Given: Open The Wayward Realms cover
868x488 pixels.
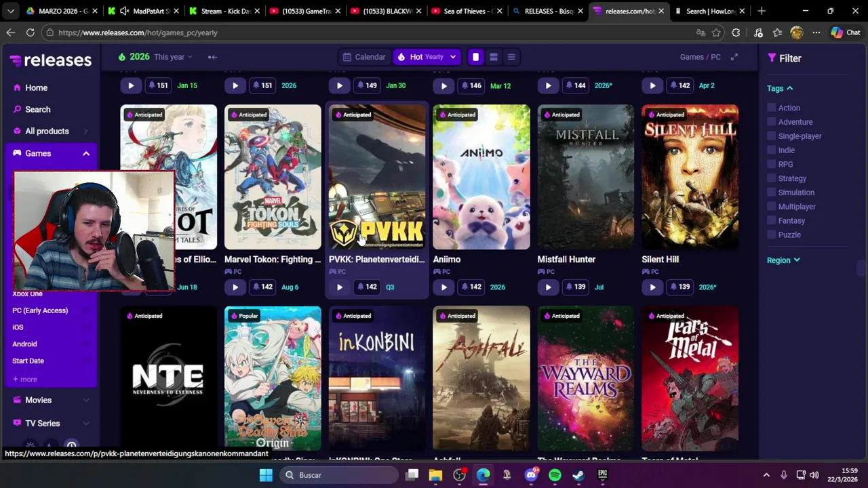Looking at the screenshot, I should point(586,378).
